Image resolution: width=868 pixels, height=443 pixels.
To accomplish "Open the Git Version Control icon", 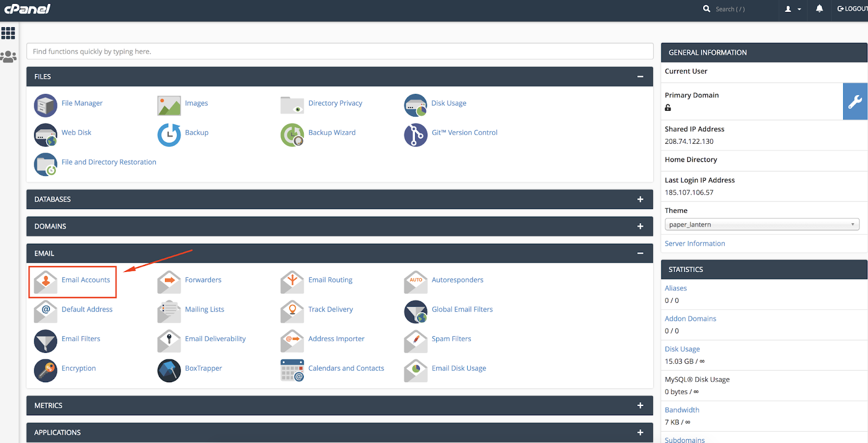I will coord(416,135).
